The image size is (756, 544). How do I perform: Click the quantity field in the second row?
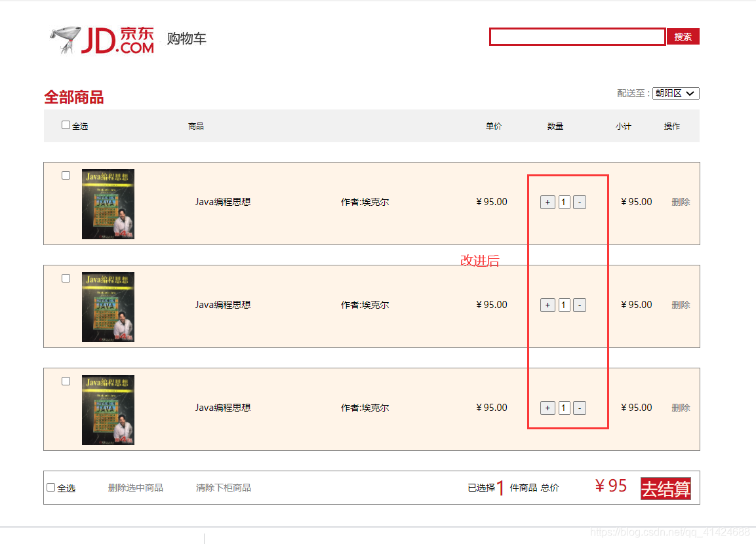[x=564, y=305]
